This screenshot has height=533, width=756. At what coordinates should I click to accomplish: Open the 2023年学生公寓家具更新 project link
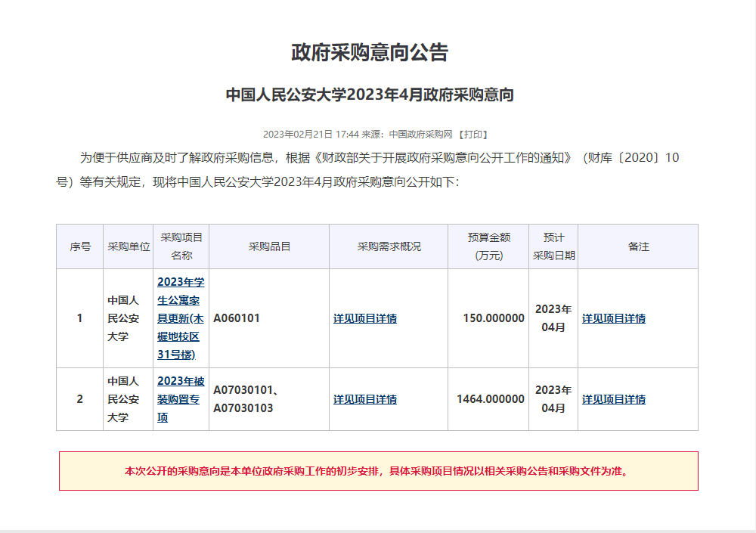coord(181,318)
